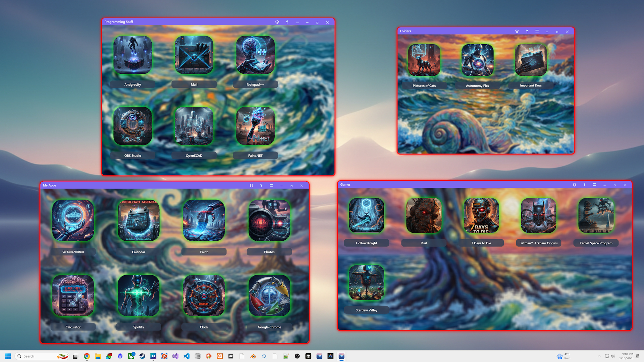
Task: Toggle the pin in Programming Stuff title bar
Action: pyautogui.click(x=287, y=22)
